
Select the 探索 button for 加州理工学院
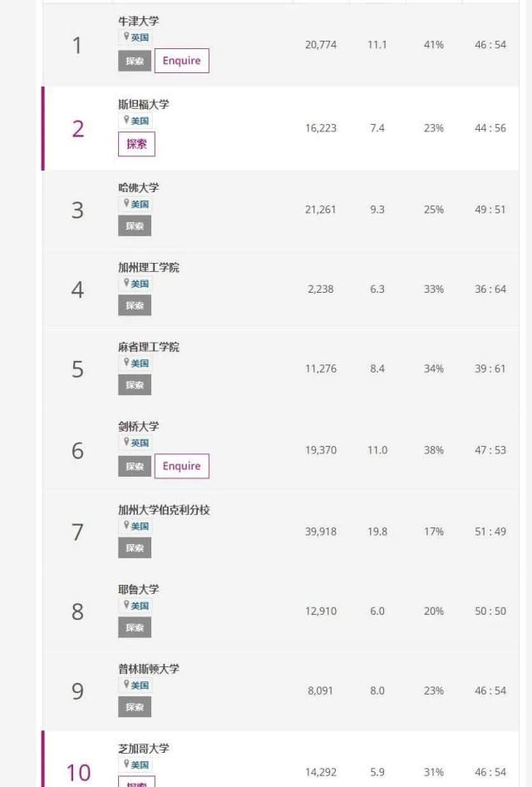point(134,305)
